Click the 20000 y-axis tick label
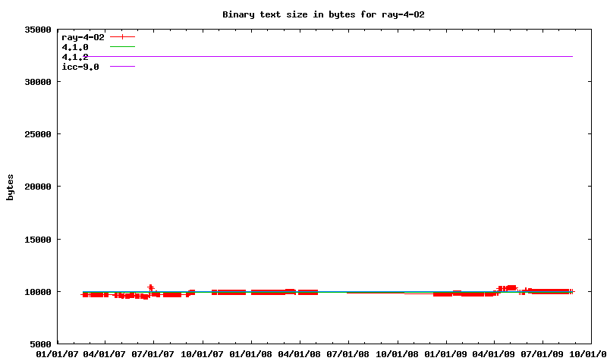Image resolution: width=607 pixels, height=364 pixels. 35,187
